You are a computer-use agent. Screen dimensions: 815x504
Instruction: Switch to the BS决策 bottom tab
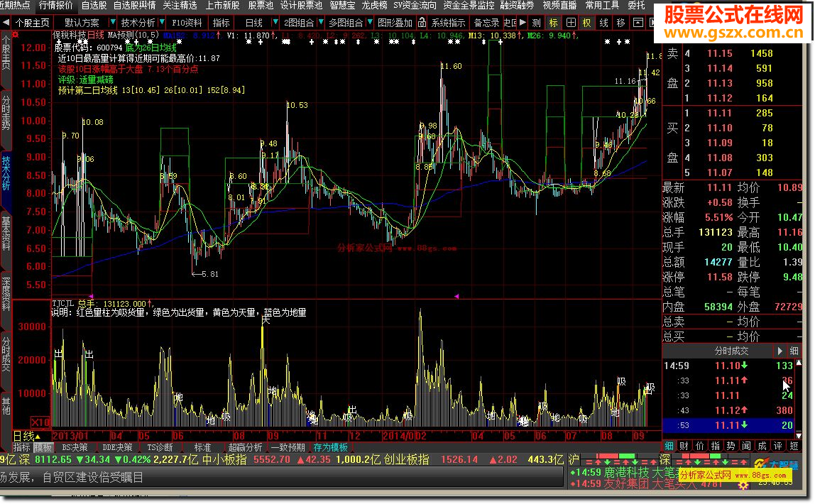click(75, 447)
